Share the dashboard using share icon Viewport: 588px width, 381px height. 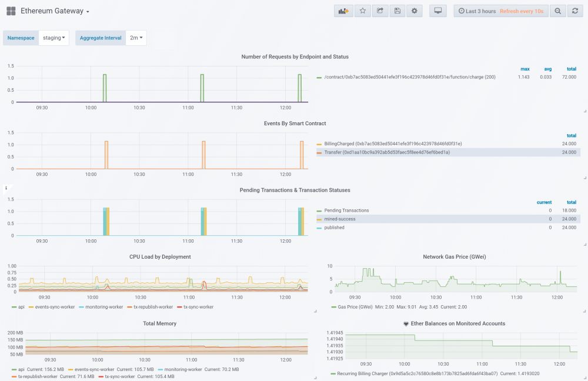(380, 11)
